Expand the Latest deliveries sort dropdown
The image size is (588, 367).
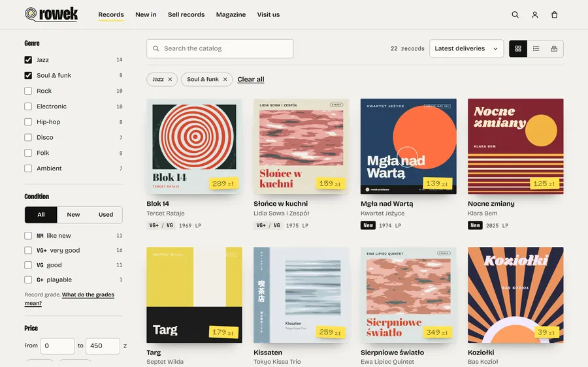(466, 49)
